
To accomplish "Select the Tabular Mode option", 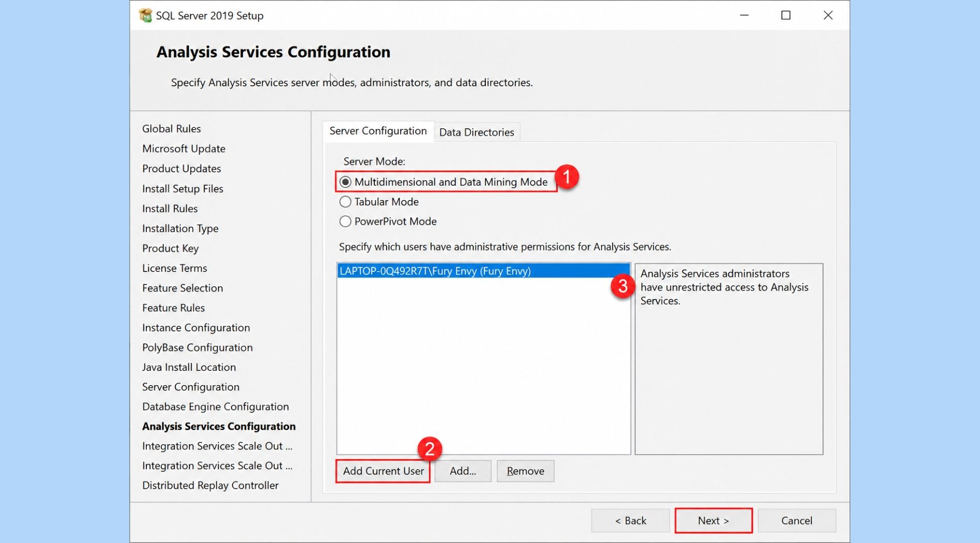I will [x=379, y=202].
